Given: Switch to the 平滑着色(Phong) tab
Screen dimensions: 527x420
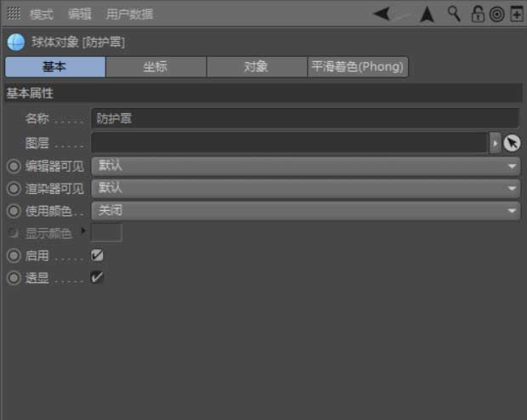Looking at the screenshot, I should [358, 67].
